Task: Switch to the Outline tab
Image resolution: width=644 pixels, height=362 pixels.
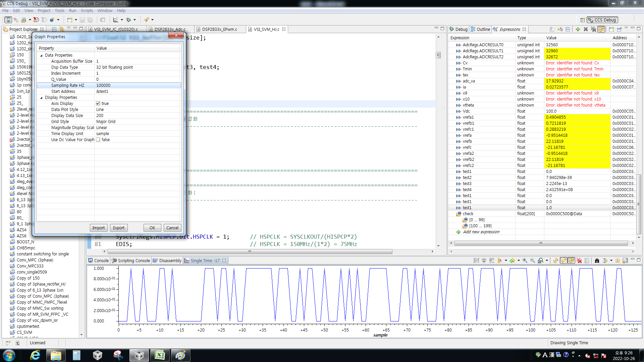Action: click(480, 29)
